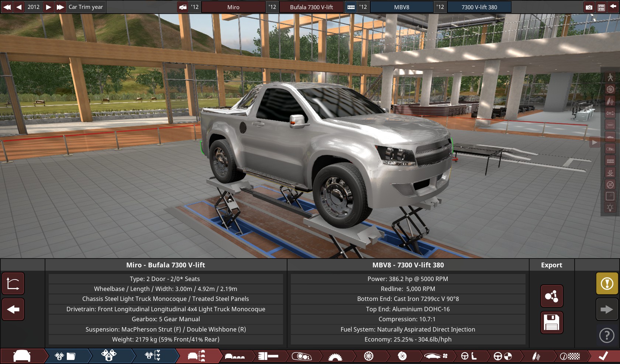The image size is (620, 364).
Task: Open the car model icon in top bar
Action: pyautogui.click(x=183, y=7)
